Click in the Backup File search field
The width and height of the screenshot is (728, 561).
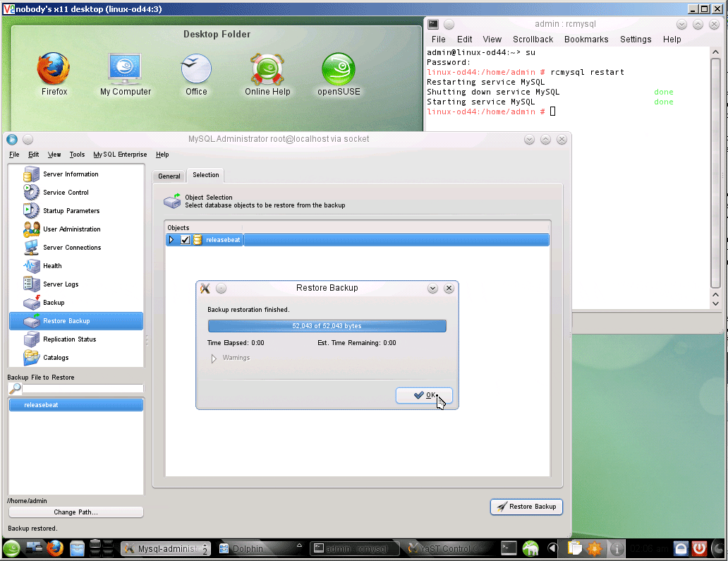(x=83, y=389)
